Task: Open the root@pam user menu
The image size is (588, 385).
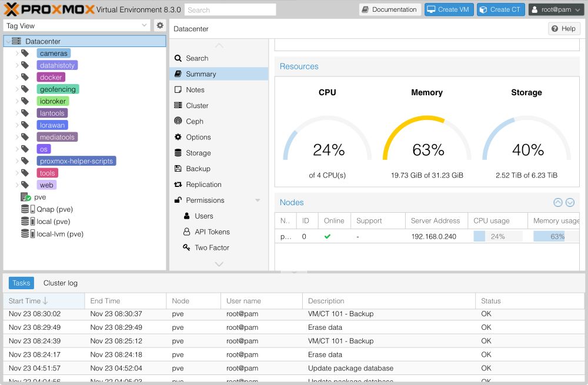Action: (556, 9)
